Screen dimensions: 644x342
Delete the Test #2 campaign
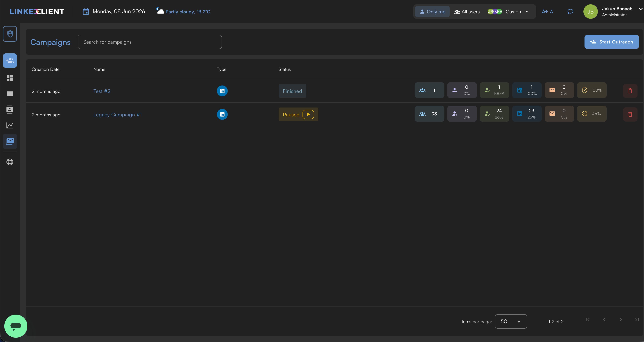(x=630, y=91)
